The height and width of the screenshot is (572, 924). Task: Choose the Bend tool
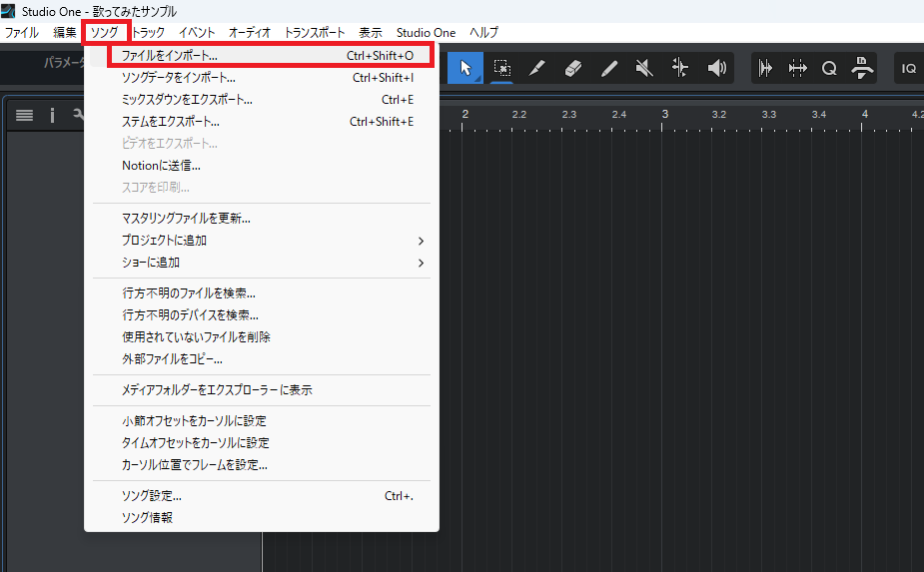click(x=680, y=68)
